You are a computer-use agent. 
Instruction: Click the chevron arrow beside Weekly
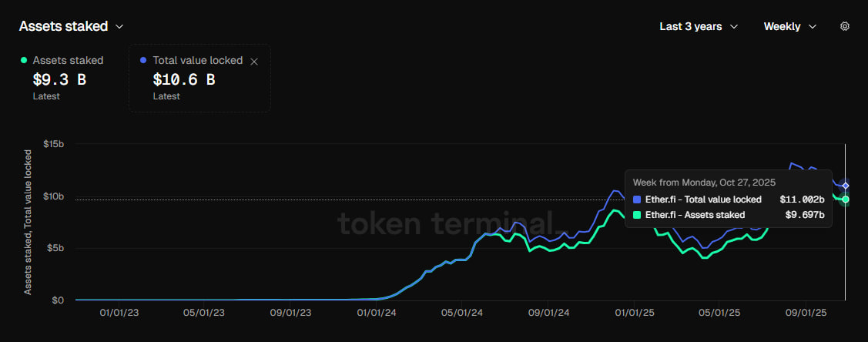pyautogui.click(x=813, y=27)
